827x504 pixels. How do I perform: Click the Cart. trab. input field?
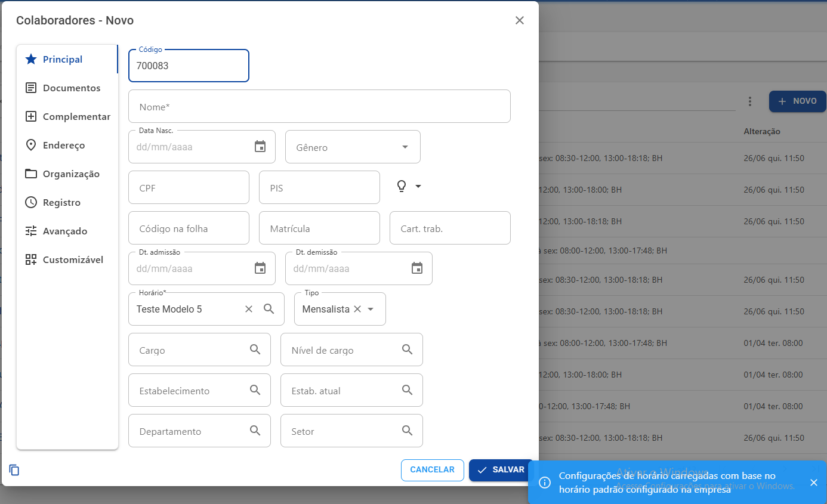pyautogui.click(x=450, y=228)
